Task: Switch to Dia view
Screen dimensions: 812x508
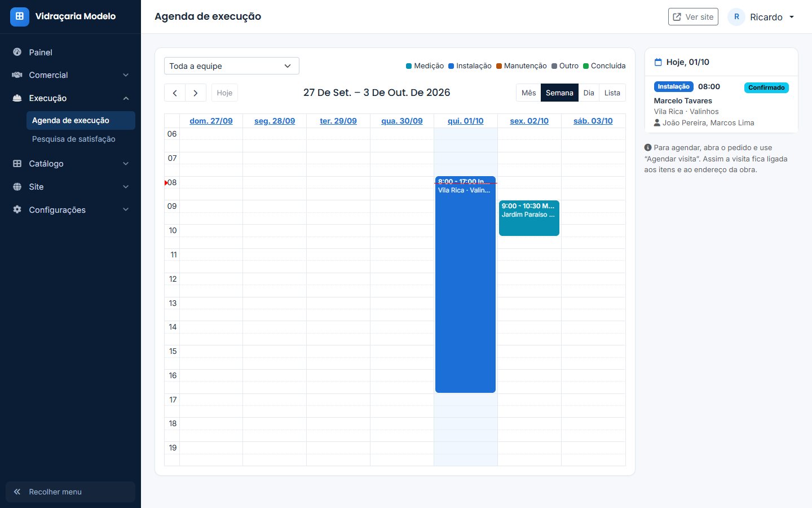Action: point(589,93)
